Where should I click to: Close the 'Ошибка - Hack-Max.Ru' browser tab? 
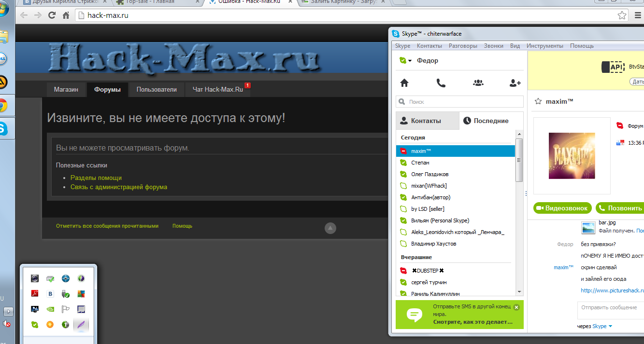pos(290,2)
